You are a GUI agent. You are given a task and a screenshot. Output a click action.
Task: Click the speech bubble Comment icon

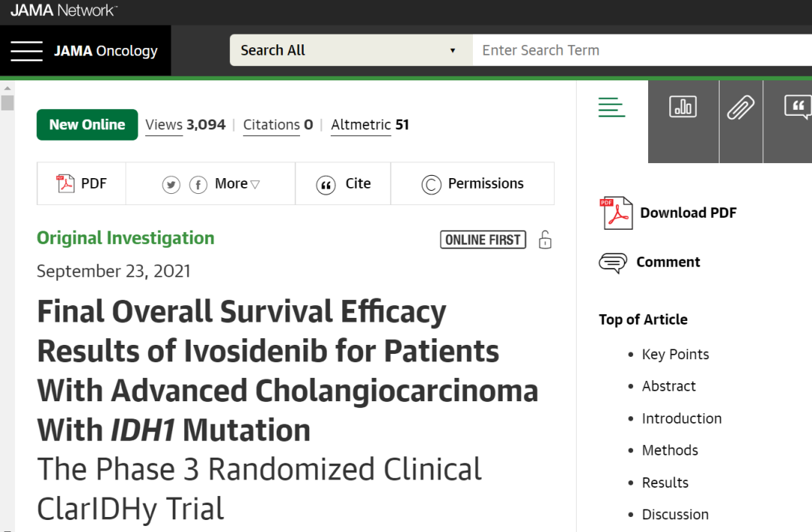(x=613, y=263)
